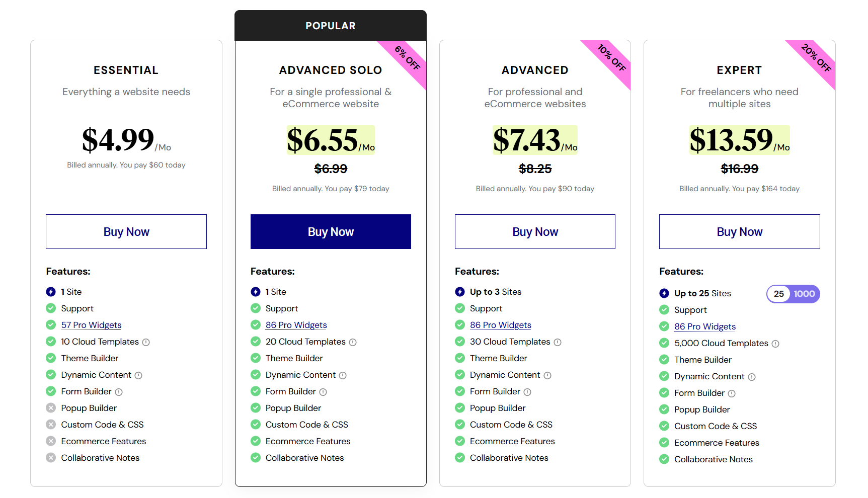The image size is (868, 498).
Task: Select 25 sites option in Expert toggle
Action: (x=778, y=294)
